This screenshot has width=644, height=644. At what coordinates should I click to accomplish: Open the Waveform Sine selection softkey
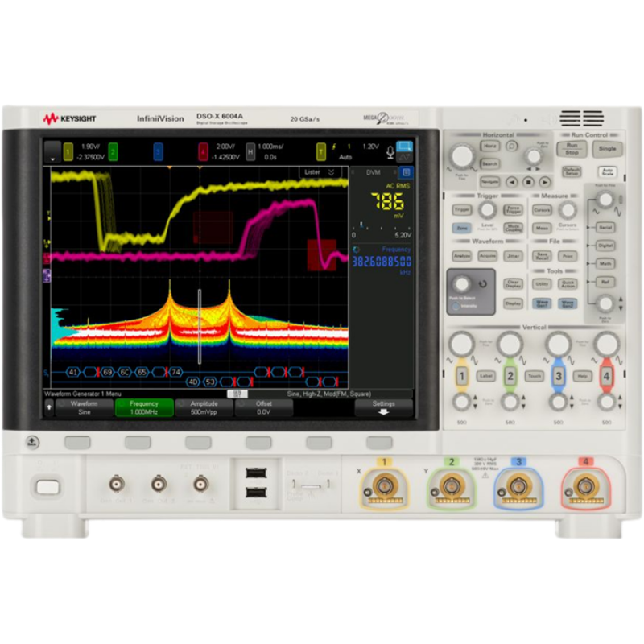pyautogui.click(x=85, y=408)
